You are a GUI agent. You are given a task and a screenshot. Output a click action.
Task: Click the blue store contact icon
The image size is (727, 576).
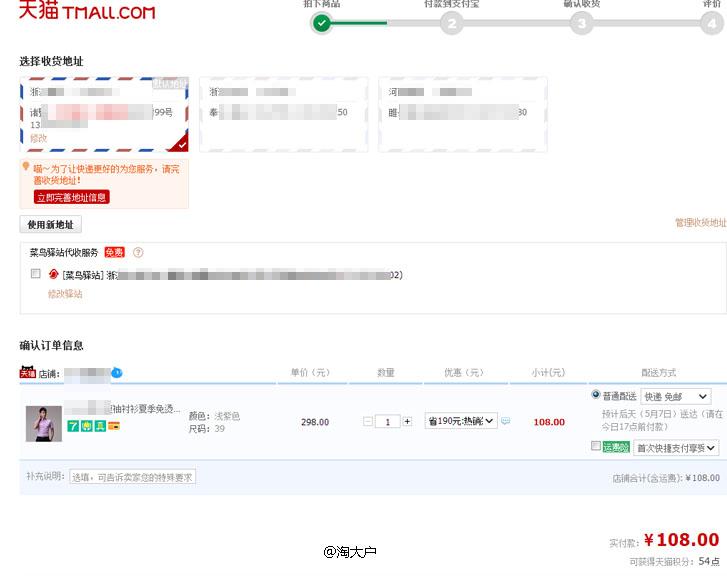click(x=117, y=372)
